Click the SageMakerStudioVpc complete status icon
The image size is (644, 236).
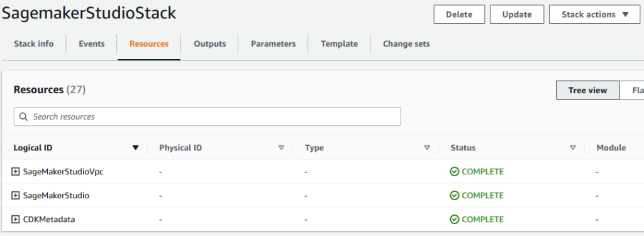[454, 172]
